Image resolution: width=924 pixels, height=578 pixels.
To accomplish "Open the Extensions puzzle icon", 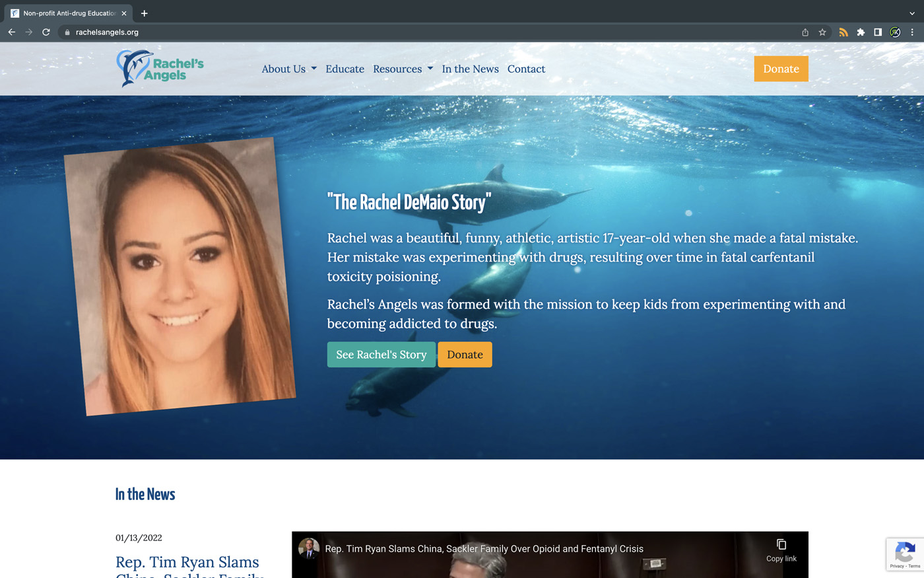I will pyautogui.click(x=861, y=32).
